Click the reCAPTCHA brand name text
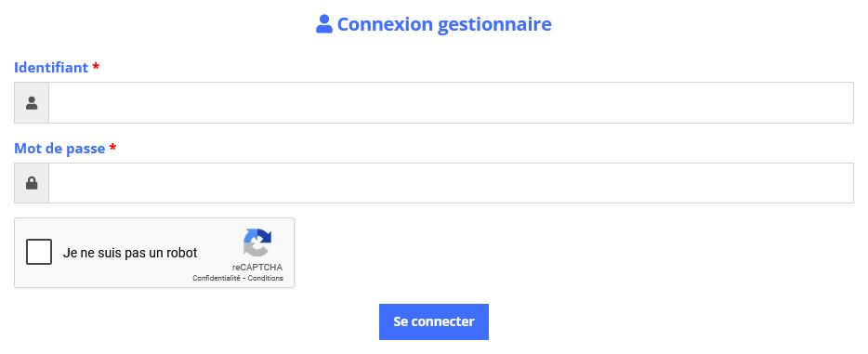The height and width of the screenshot is (354, 868). 257,268
